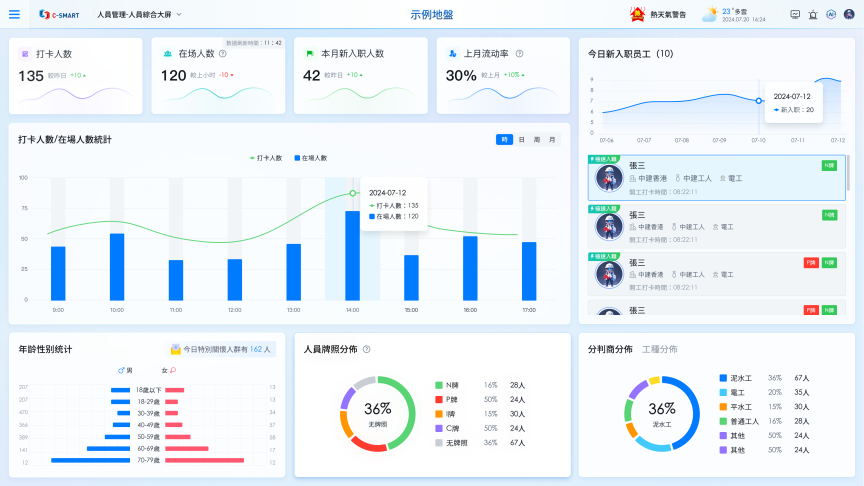Open the monitor screen icon in header

(795, 15)
